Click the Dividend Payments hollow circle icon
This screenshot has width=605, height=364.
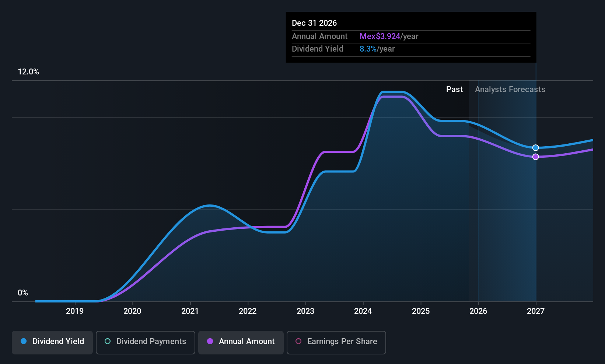pyautogui.click(x=108, y=342)
